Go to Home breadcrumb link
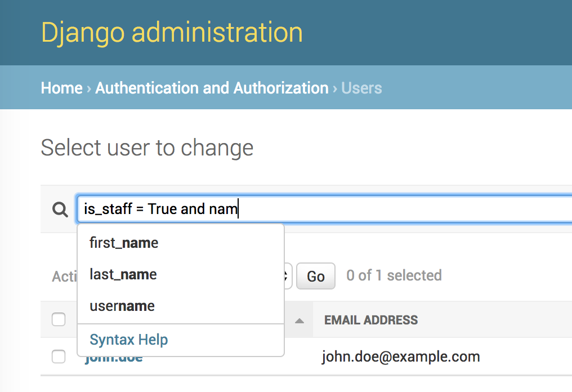Viewport: 572px width, 392px height. click(62, 88)
